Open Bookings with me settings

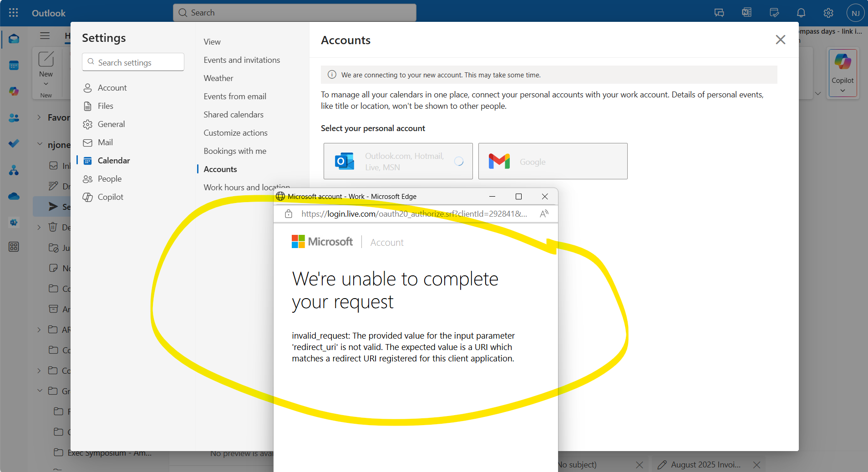point(235,151)
